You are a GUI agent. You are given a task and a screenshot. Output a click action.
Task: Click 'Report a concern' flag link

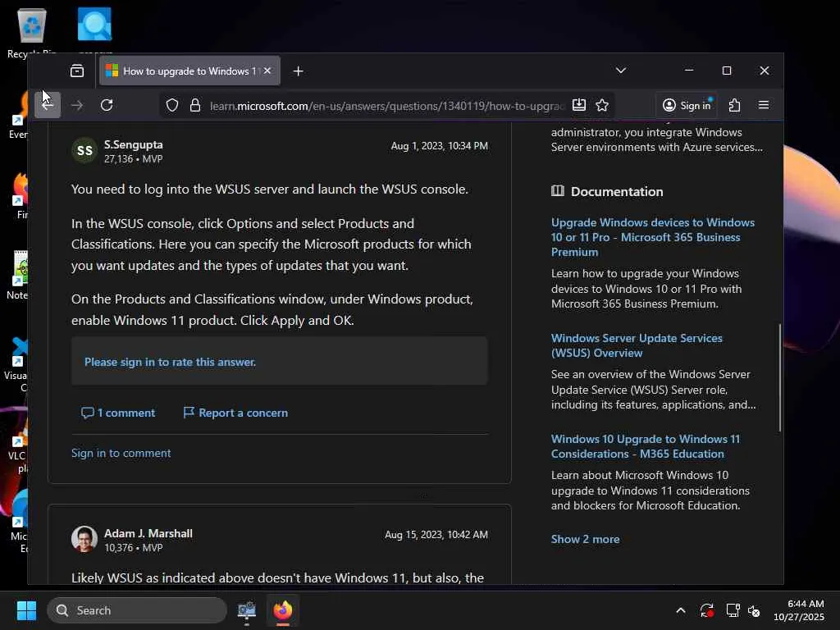point(235,413)
